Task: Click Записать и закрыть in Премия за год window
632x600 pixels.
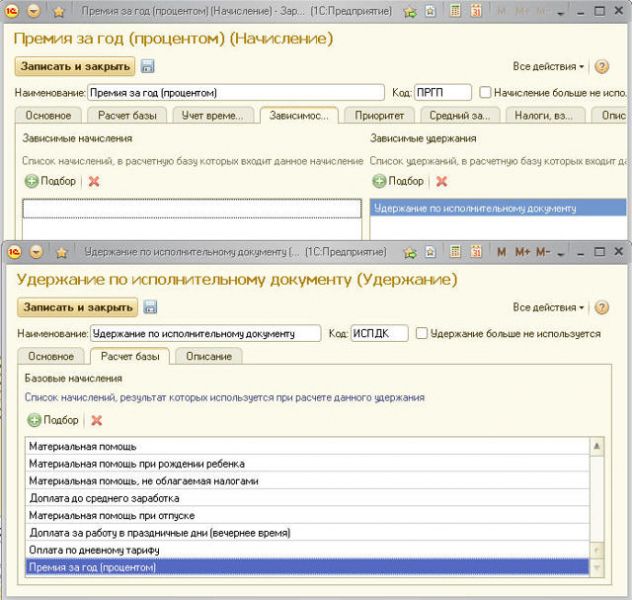Action: click(75, 66)
